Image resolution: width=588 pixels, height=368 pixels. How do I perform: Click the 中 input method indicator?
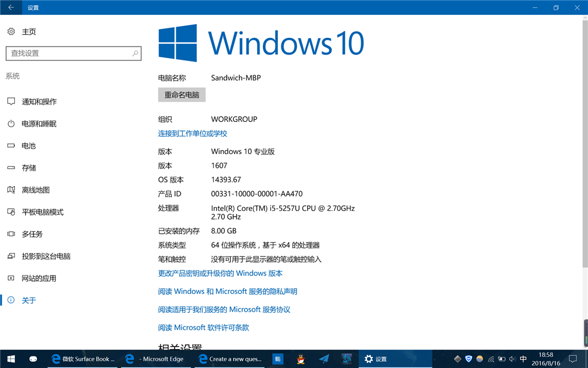click(x=524, y=359)
